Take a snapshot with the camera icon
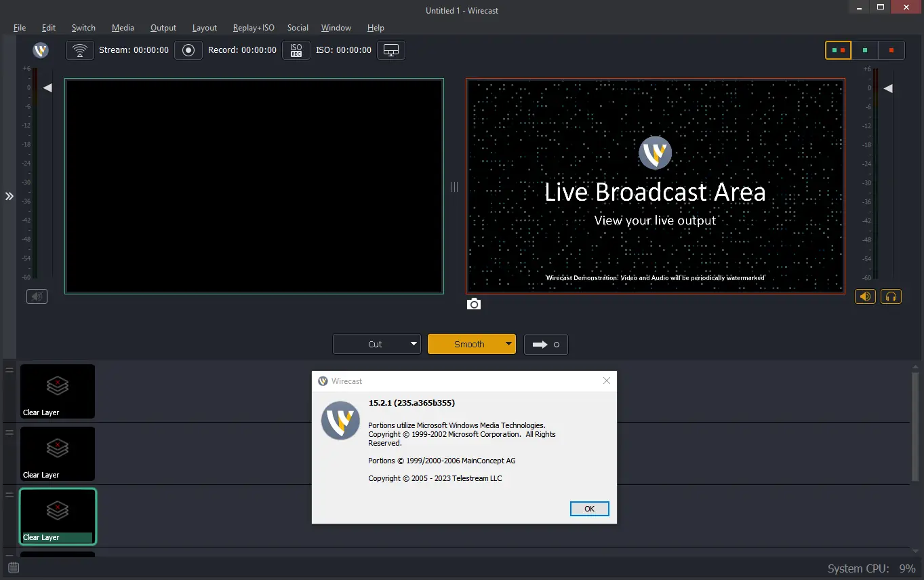Image resolution: width=924 pixels, height=580 pixels. click(474, 304)
